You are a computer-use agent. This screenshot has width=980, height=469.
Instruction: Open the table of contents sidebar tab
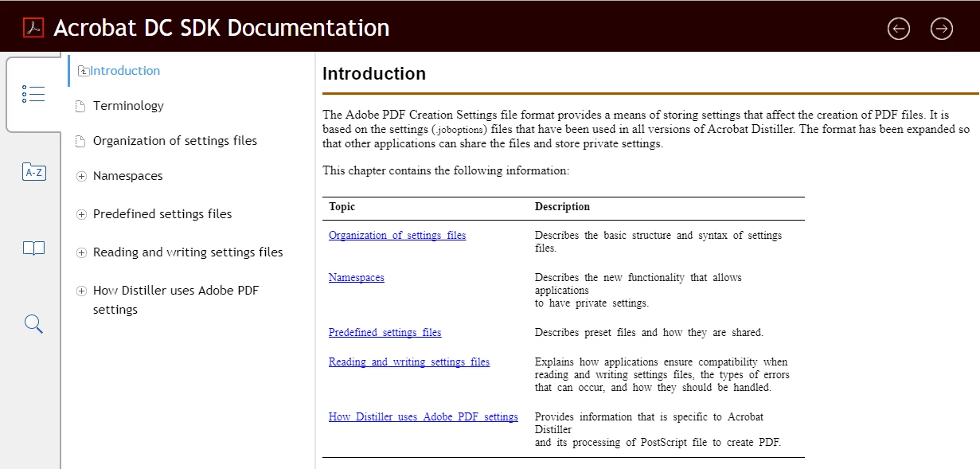[33, 94]
